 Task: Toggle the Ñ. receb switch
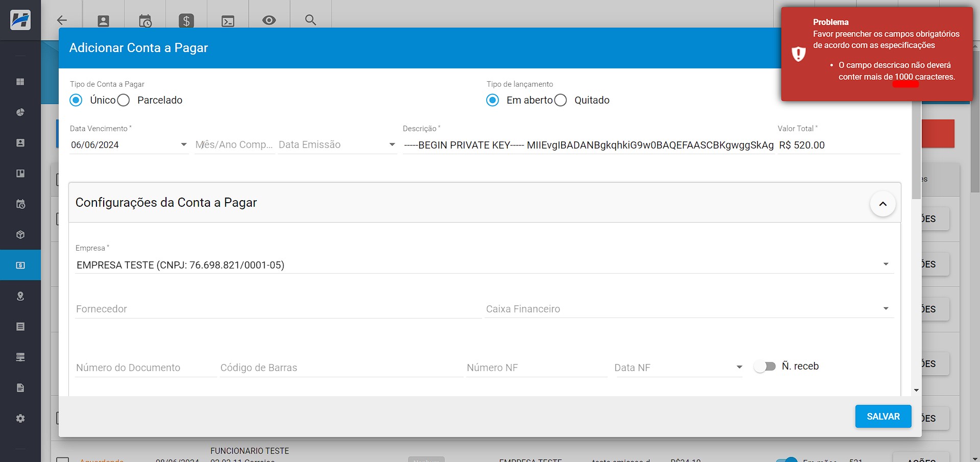click(765, 367)
